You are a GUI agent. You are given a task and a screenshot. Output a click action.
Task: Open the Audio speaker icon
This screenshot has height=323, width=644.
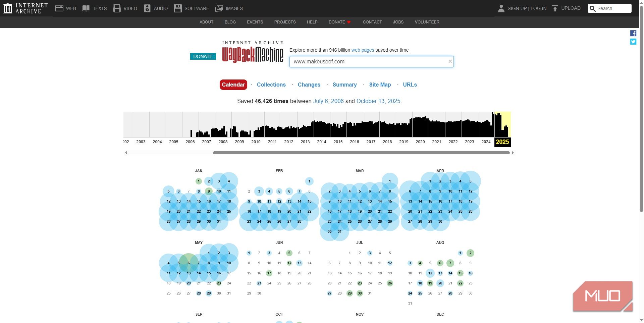(147, 8)
